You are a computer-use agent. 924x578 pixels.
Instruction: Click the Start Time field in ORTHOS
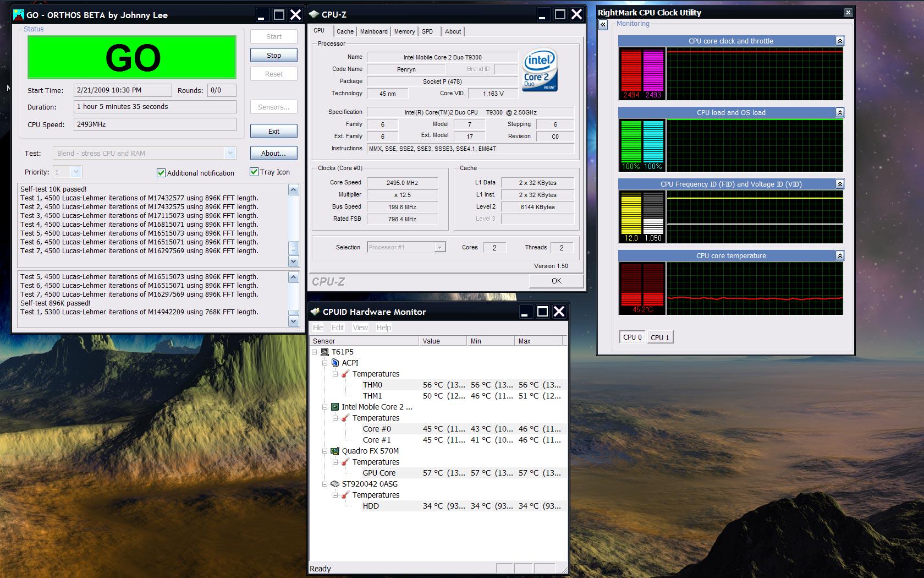click(123, 90)
